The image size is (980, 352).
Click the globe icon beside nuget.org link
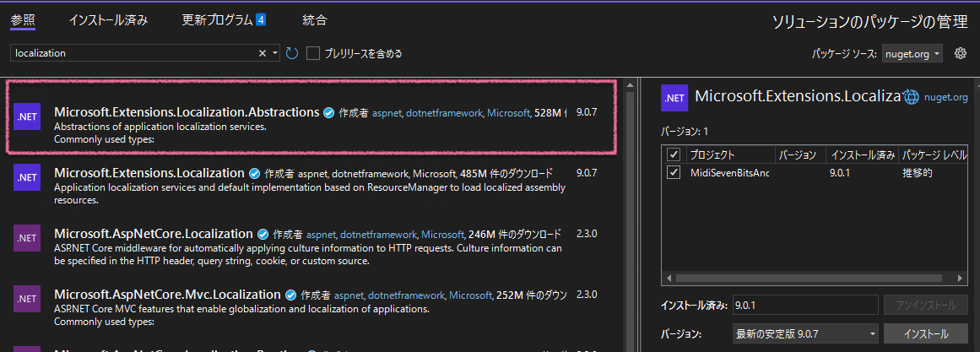point(912,97)
